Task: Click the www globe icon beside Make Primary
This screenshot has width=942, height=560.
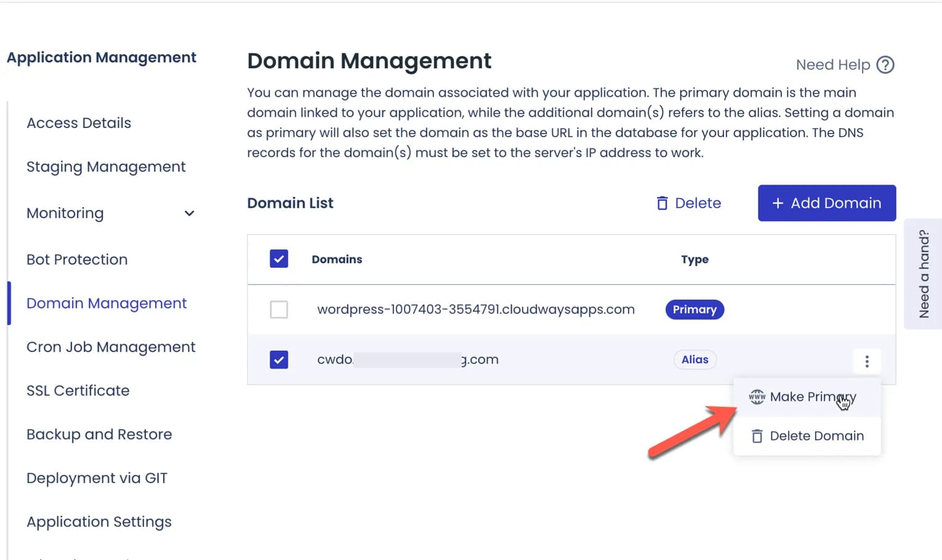Action: tap(757, 396)
